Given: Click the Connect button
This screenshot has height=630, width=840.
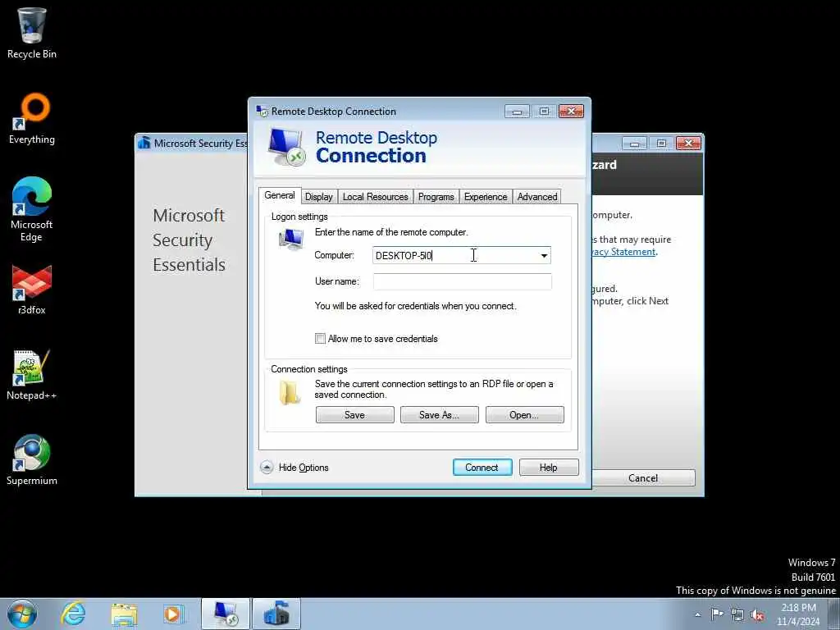Looking at the screenshot, I should pos(482,467).
